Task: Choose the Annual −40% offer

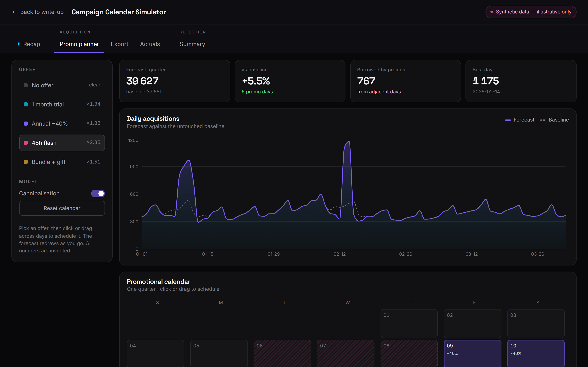Action: pyautogui.click(x=62, y=124)
